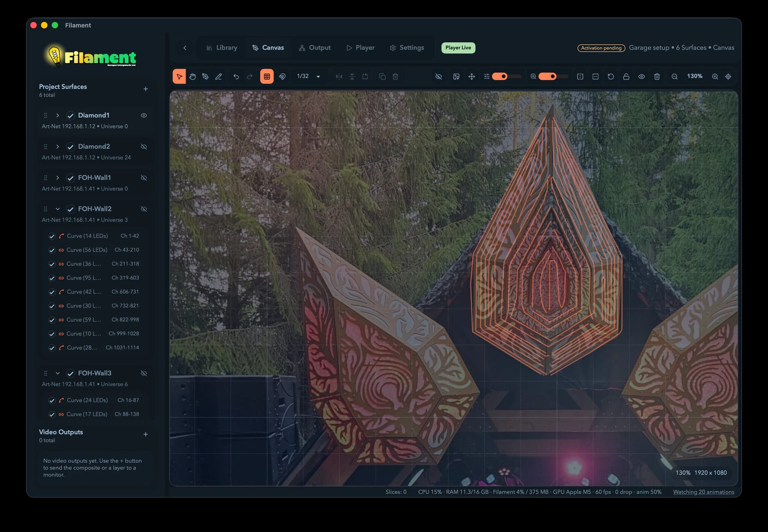768x532 pixels.
Task: Click the split vertical icon
Action: [580, 76]
